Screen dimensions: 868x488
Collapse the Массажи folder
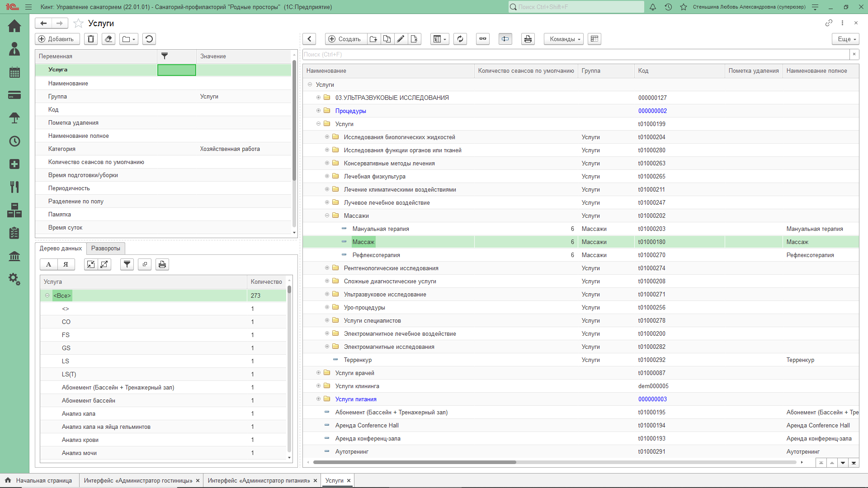[327, 216]
